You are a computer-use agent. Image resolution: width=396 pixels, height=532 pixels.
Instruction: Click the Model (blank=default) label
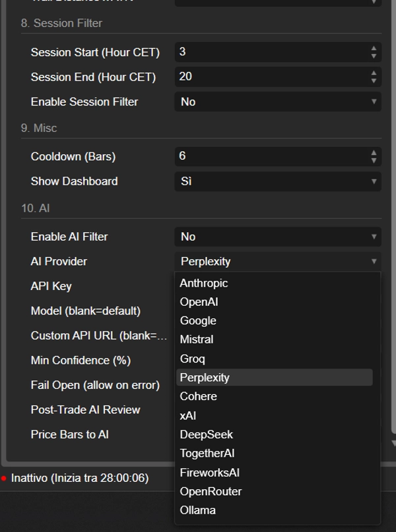[86, 311]
